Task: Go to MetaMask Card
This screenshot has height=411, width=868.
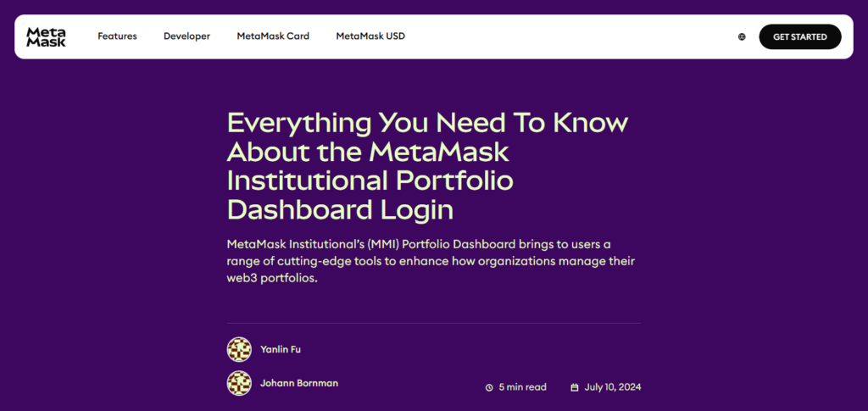Action: 273,36
